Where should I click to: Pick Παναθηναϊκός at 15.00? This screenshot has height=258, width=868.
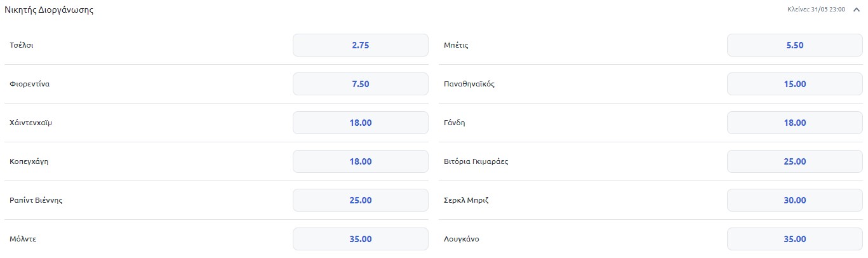[794, 84]
